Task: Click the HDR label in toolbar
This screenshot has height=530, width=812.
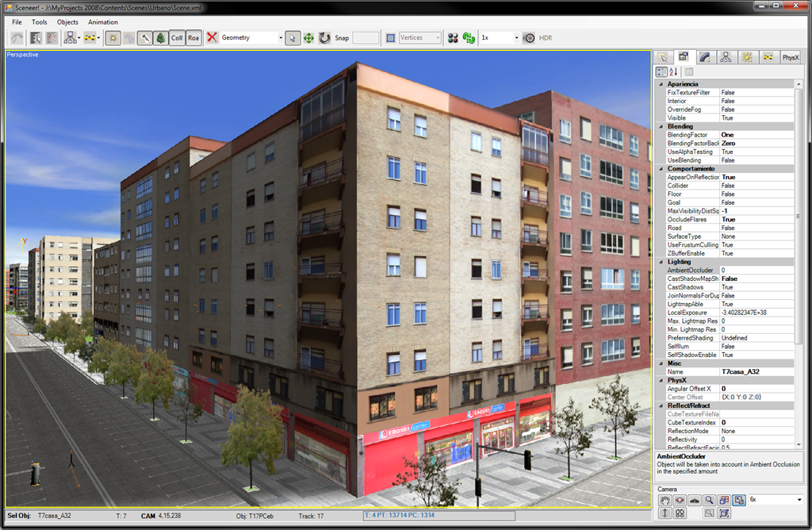Action: pos(546,38)
